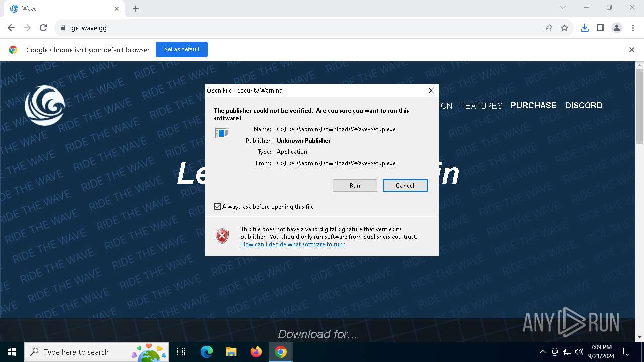Bookmark this tab with the star icon

565,28
